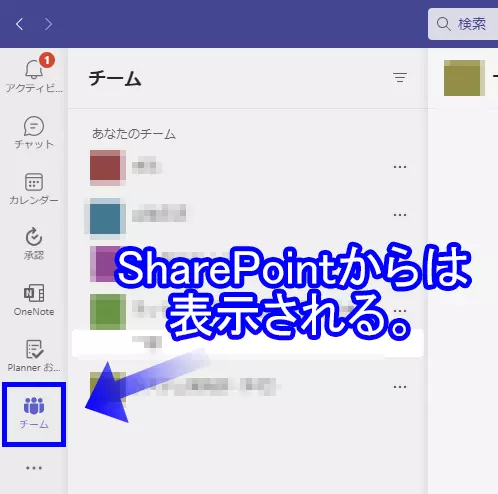Select the red avatar team
Screen dimensions: 498x494
point(248,167)
